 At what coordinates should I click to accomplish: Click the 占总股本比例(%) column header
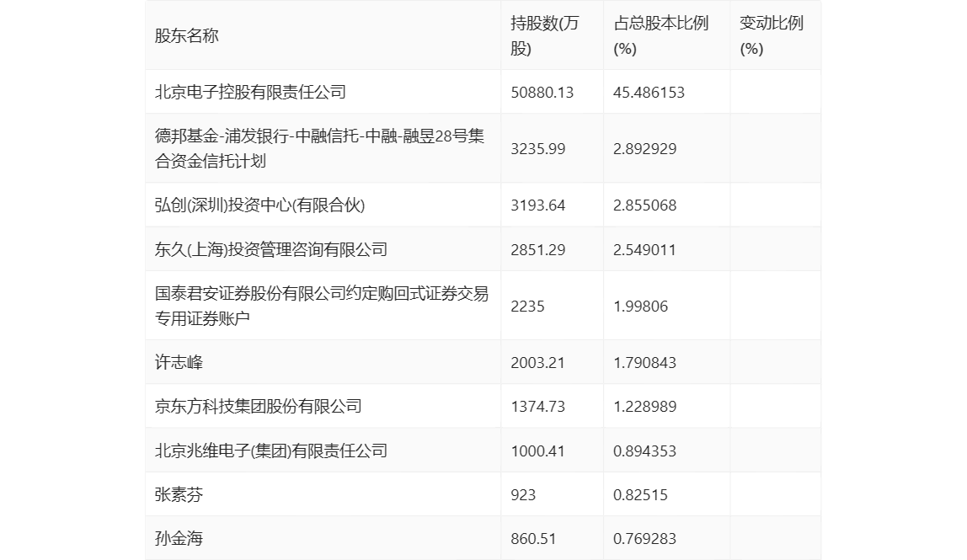[660, 35]
